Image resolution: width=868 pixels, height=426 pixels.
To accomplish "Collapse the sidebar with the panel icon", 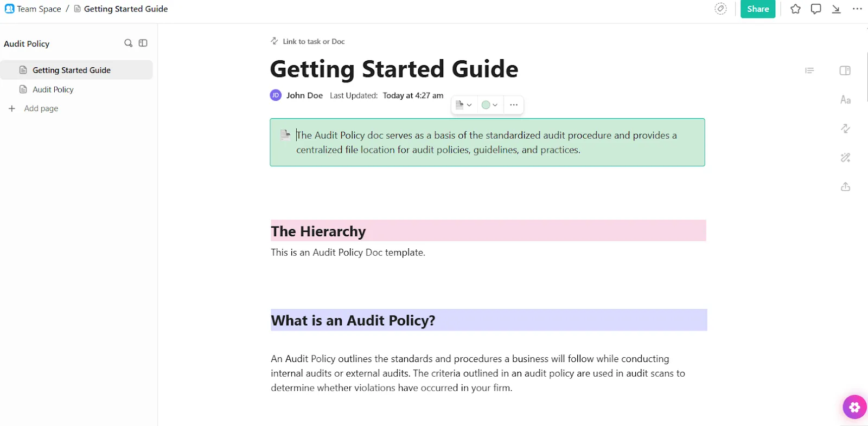I will point(143,43).
